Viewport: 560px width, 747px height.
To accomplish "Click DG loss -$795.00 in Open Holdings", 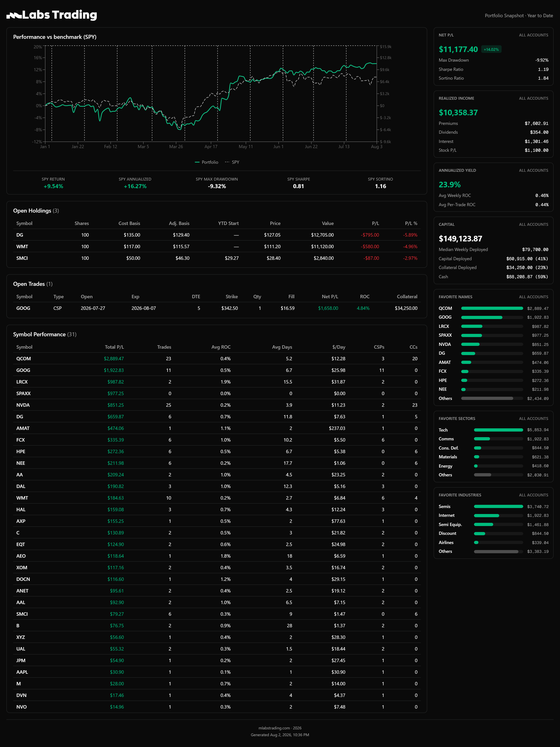I will click(370, 235).
